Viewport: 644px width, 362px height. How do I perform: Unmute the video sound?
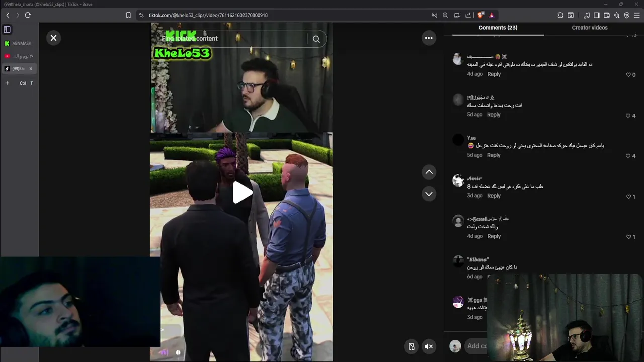429,346
